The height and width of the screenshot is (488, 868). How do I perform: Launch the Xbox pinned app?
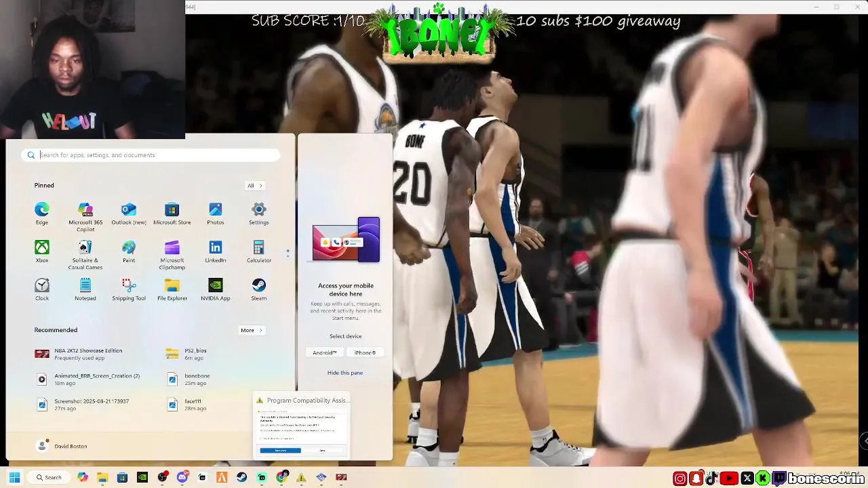42,251
